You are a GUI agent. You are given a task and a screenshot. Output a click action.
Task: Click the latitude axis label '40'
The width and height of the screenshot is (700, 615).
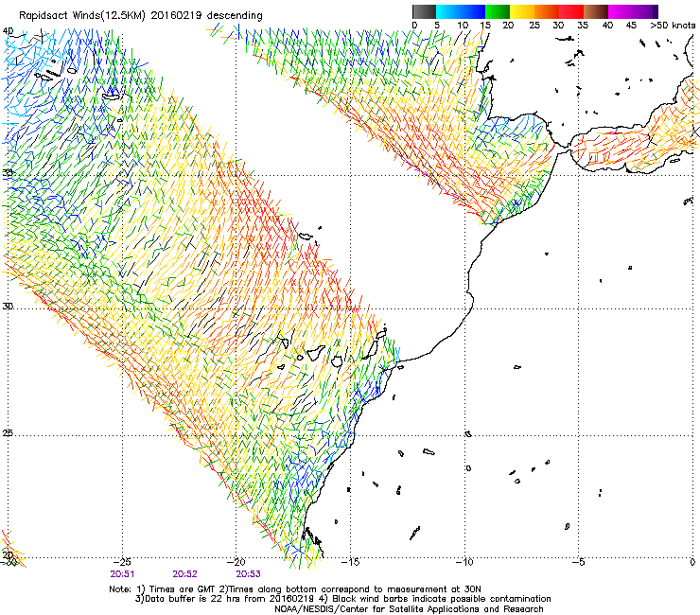tap(8, 31)
